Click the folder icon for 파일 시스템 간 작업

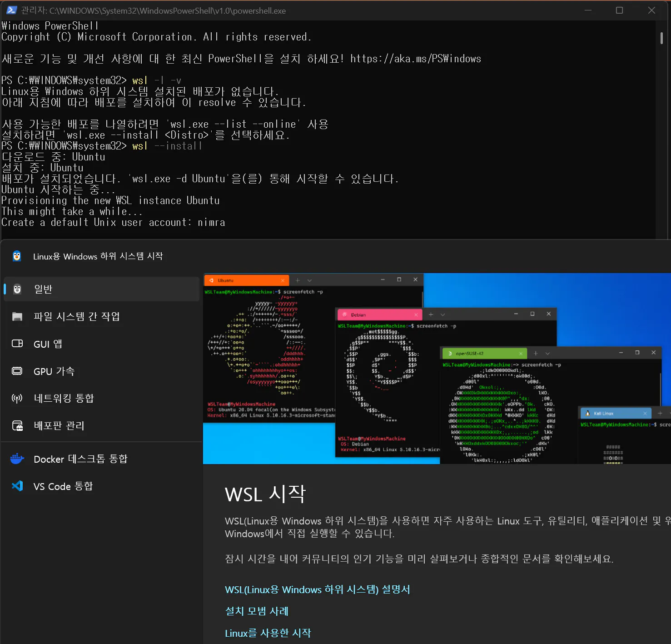pos(17,316)
